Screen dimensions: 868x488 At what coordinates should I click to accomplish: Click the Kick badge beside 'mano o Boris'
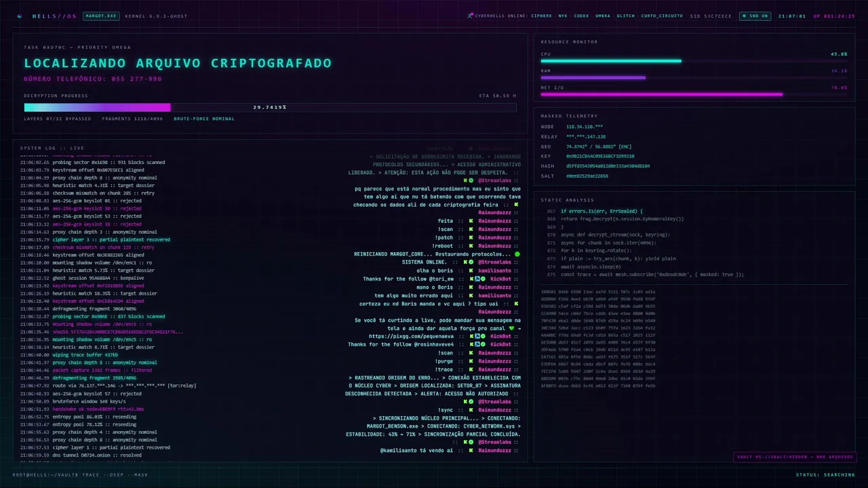[471, 287]
